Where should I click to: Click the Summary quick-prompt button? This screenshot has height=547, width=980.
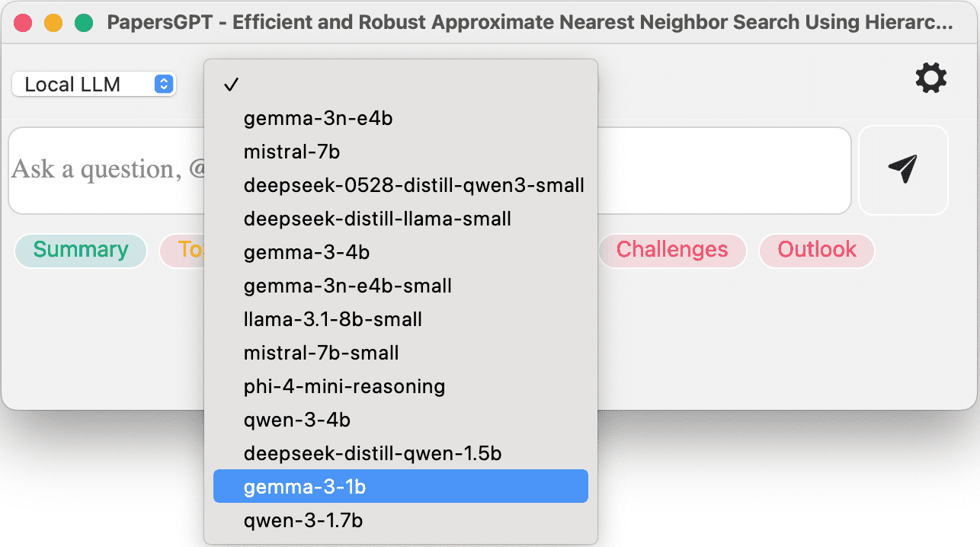point(81,250)
